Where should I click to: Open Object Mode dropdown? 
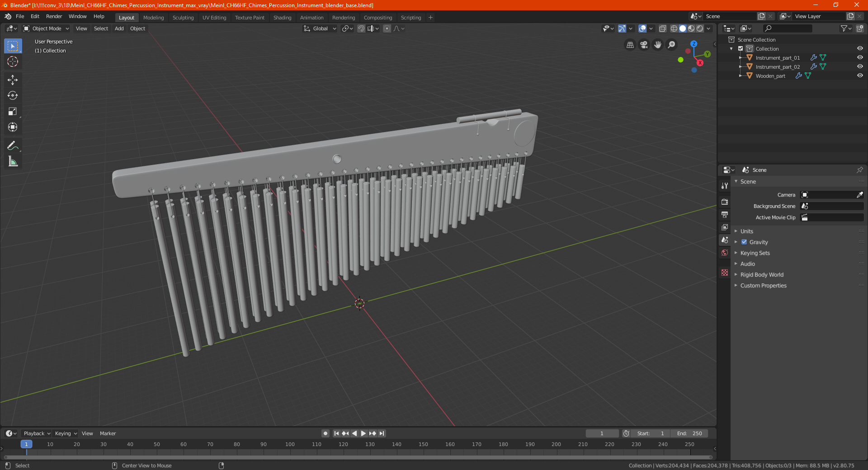coord(46,28)
